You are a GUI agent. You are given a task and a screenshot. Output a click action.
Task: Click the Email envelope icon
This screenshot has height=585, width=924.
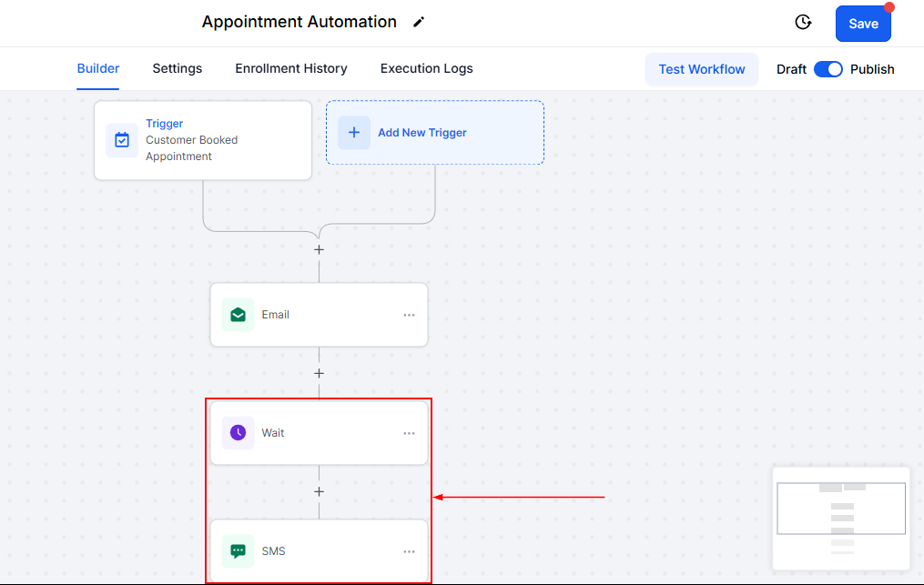coord(238,315)
